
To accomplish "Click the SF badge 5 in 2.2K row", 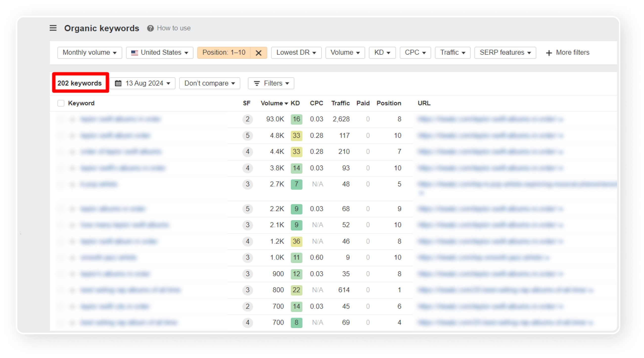I will click(x=248, y=209).
